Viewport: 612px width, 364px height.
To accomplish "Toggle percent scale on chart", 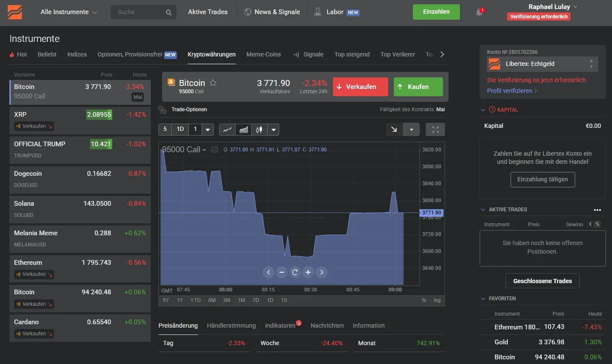I will (x=424, y=300).
